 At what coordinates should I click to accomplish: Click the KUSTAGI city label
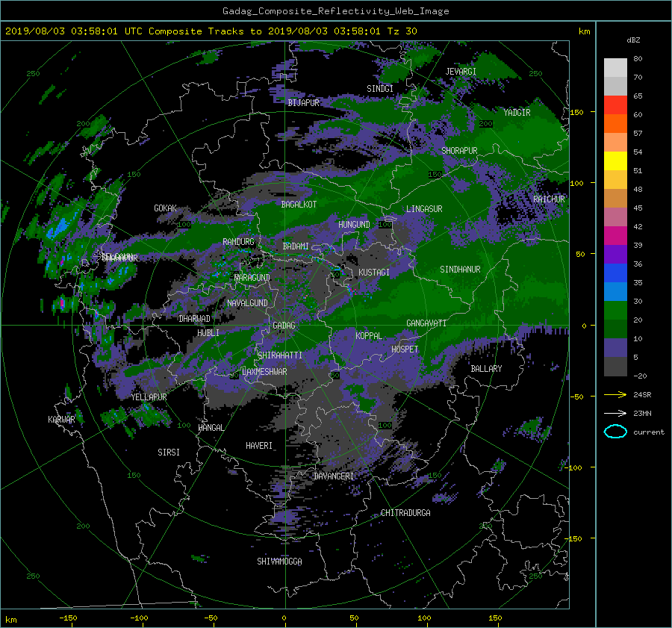coord(374,273)
